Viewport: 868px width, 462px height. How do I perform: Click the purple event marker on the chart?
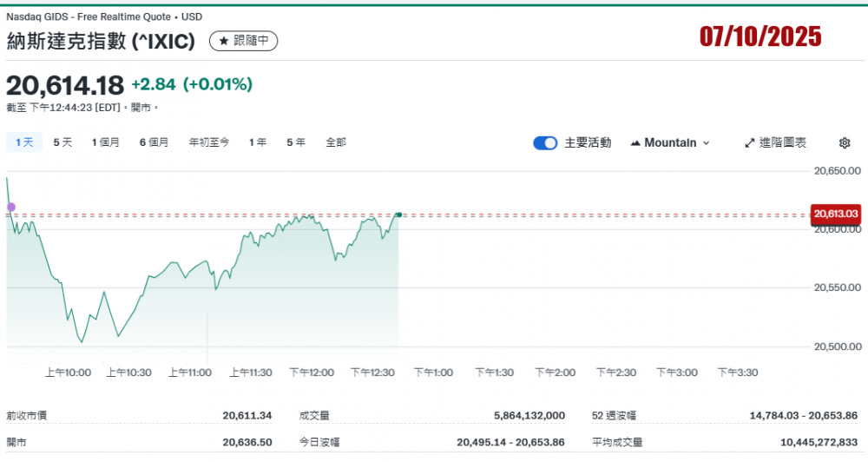[x=11, y=207]
